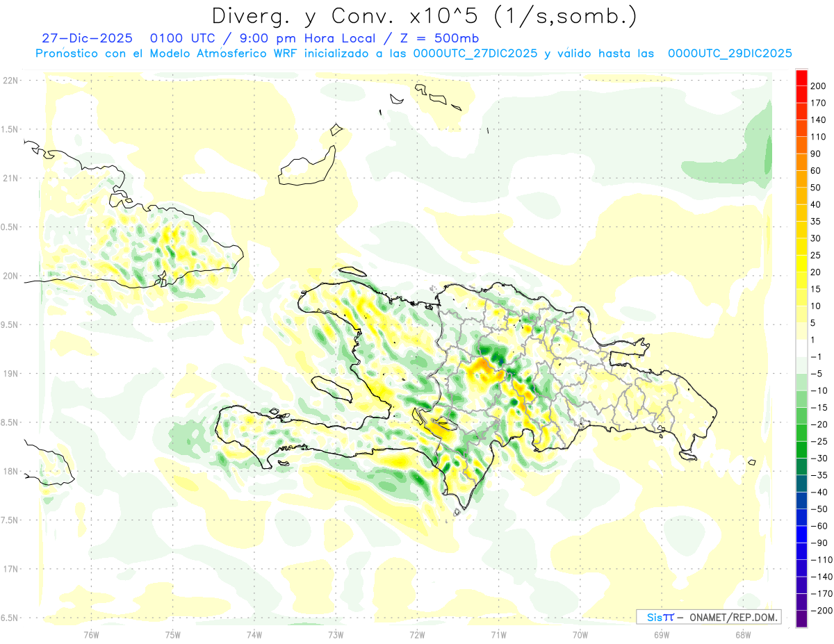Screen dimensions: 834x644
Task: Select the '0000UTC_27DIC2025' initialization timestamp
Action: point(475,53)
